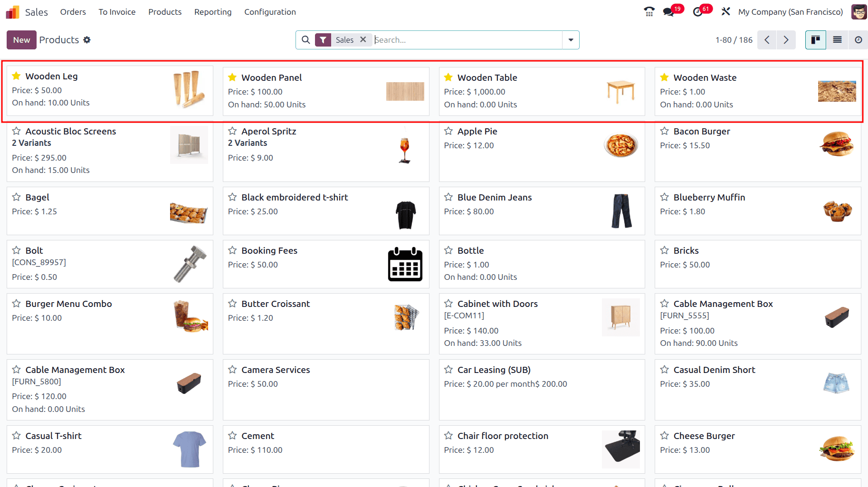Click the New product button

(21, 40)
